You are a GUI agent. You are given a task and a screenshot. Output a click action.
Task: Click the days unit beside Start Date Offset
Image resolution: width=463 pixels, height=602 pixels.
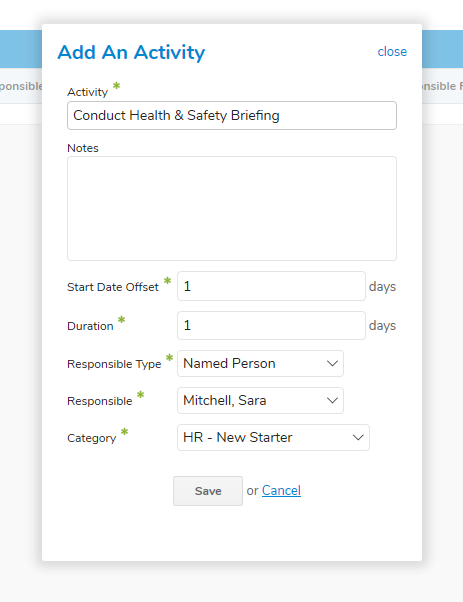point(382,287)
